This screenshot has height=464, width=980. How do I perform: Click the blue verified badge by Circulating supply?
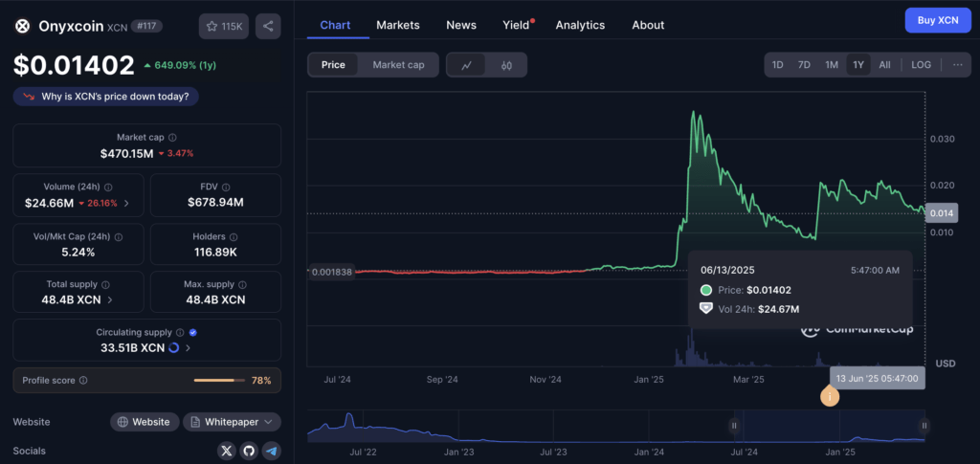pyautogui.click(x=193, y=333)
